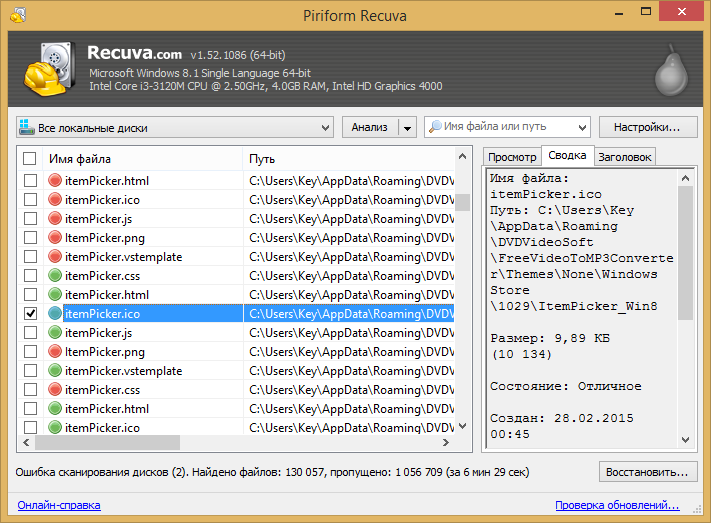The width and height of the screenshot is (711, 523).
Task: Open the Онлайн-справка link
Action: pos(59,505)
